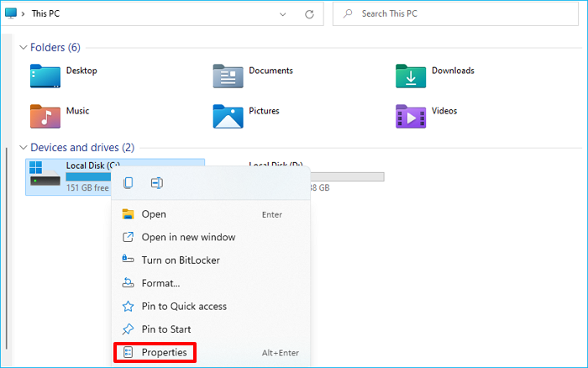The width and height of the screenshot is (588, 368).
Task: Collapse the Folders (6) group
Action: (23, 48)
